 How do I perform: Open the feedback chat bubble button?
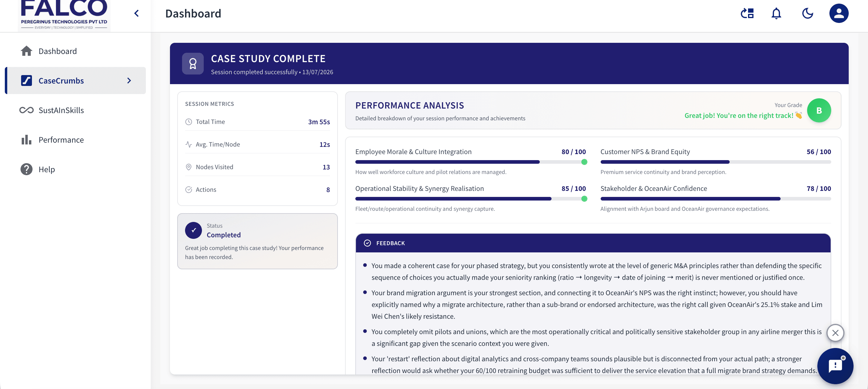tap(835, 366)
